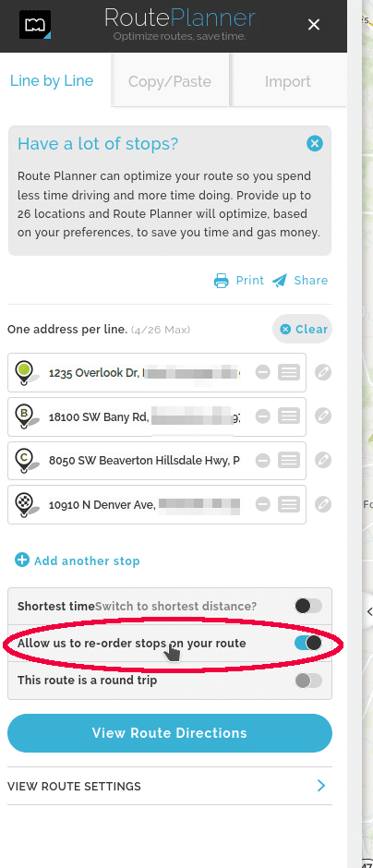Click the 8050 SW Beaverton Hillsdale Hwy address field
373x868 pixels.
tap(144, 460)
